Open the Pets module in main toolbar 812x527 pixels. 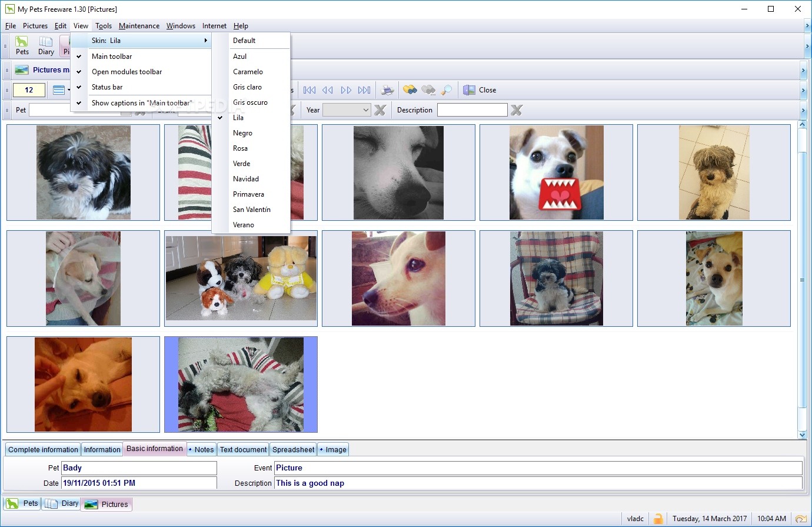(22, 46)
